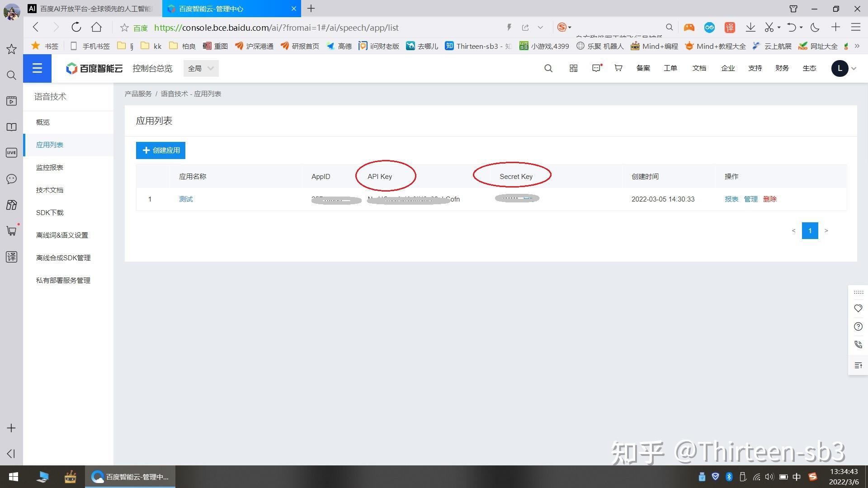868x488 pixels.
Task: Refresh the page with reload icon
Action: coord(76,28)
